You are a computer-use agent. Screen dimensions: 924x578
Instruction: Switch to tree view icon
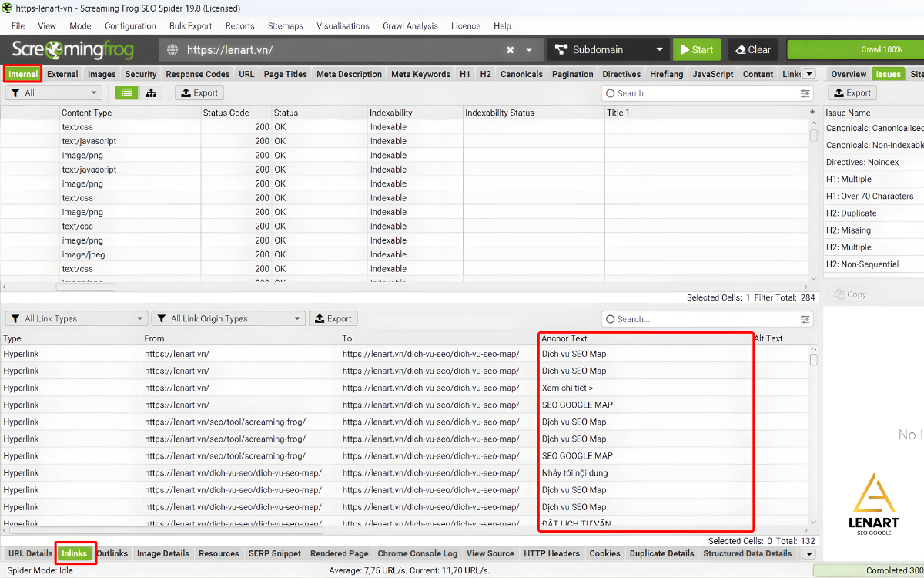point(150,93)
